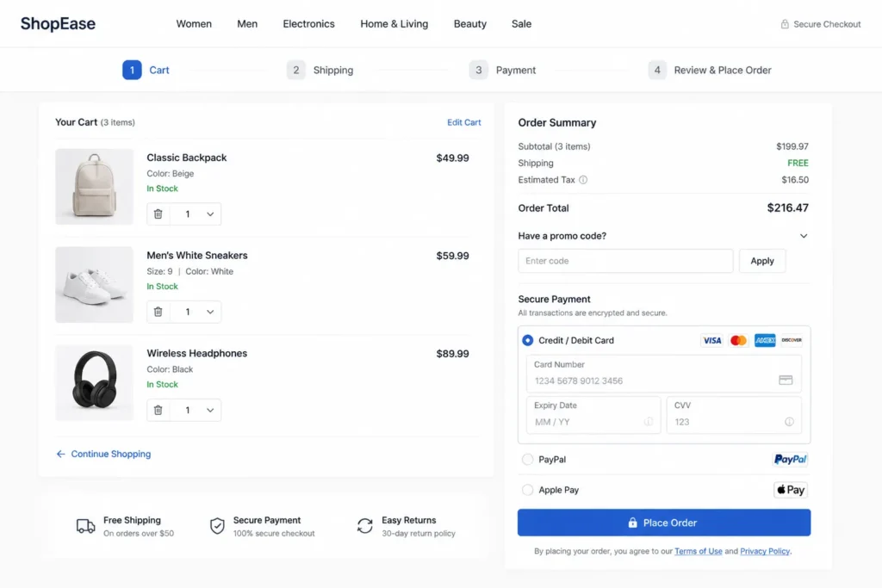The width and height of the screenshot is (882, 588).
Task: Click the Edit Cart link
Action: tap(464, 122)
